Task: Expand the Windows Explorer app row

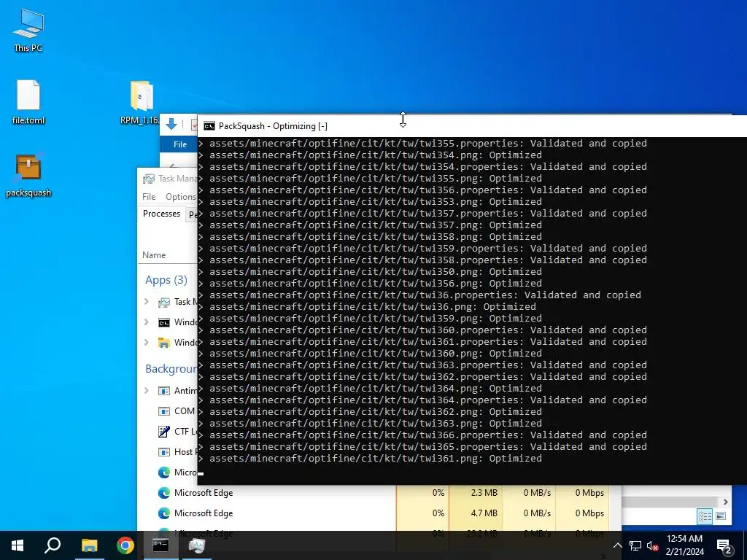Action: tap(147, 343)
